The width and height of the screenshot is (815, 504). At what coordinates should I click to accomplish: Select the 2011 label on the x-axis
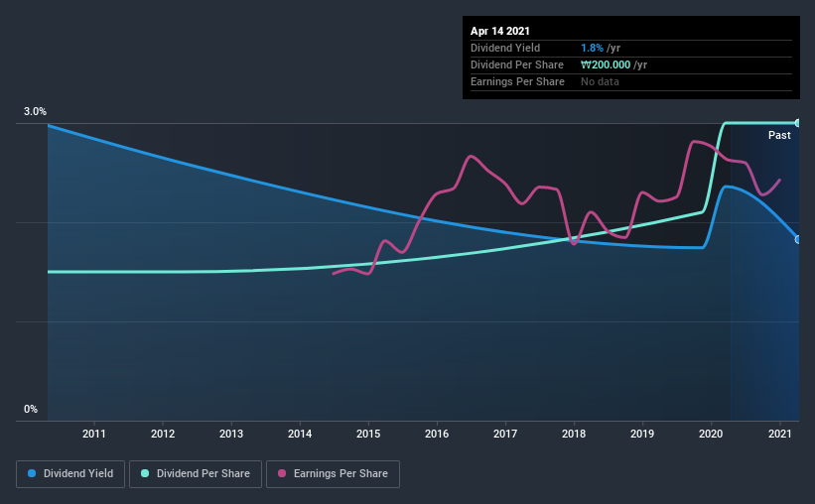tap(94, 434)
